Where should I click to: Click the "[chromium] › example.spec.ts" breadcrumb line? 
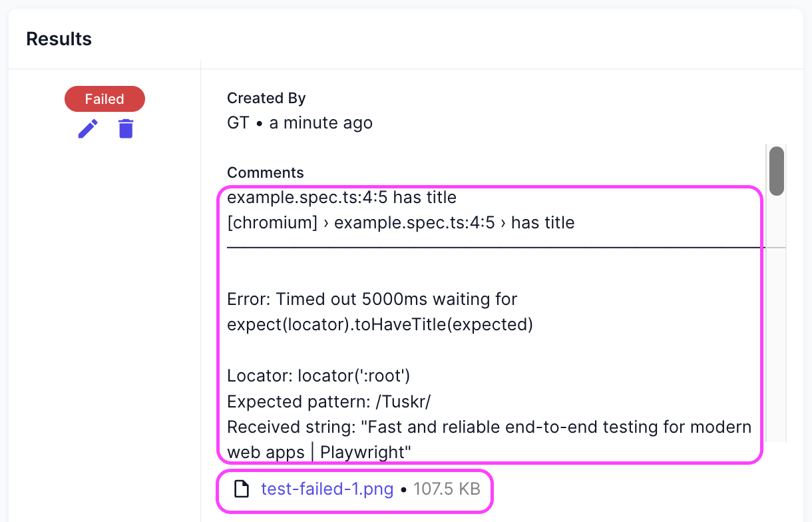pos(401,223)
